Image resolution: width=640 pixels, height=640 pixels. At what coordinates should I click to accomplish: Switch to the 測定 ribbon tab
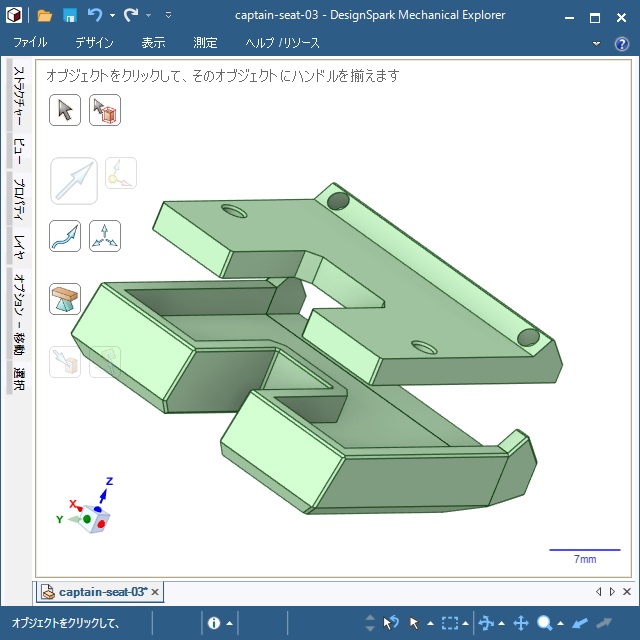pos(205,42)
